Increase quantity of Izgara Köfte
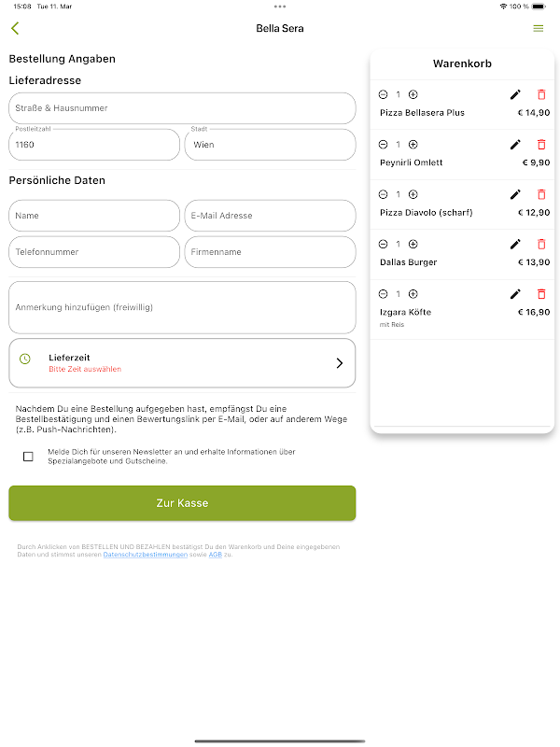Viewport: 560px width, 747px height. point(413,294)
